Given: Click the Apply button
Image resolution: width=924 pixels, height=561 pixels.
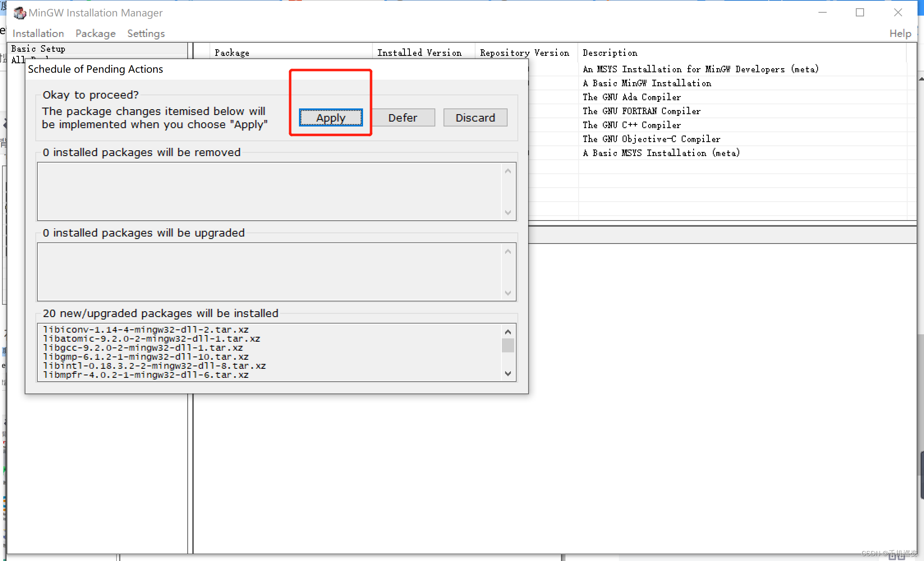Looking at the screenshot, I should click(331, 117).
